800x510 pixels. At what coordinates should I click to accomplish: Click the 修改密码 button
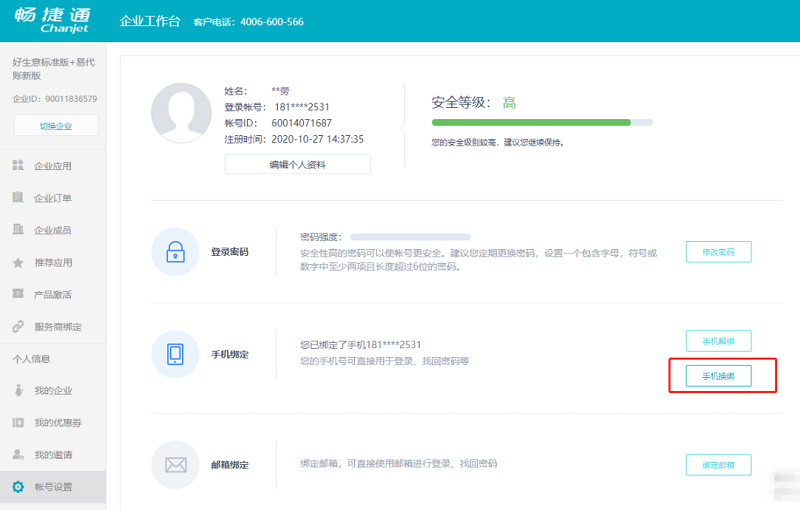(x=718, y=252)
